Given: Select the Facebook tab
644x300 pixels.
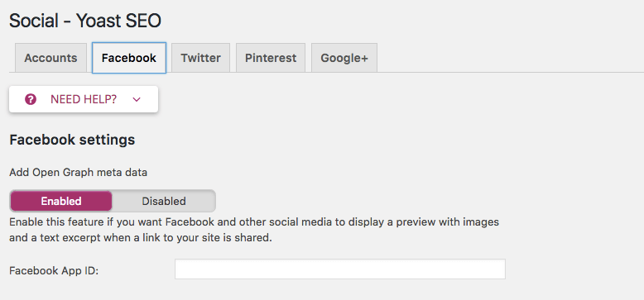Looking at the screenshot, I should click(x=129, y=58).
